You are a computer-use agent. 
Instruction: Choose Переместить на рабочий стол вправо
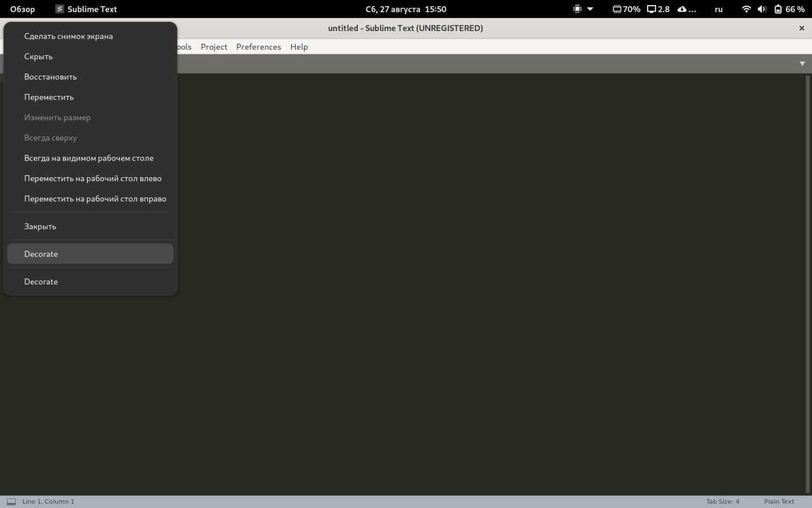pyautogui.click(x=90, y=199)
